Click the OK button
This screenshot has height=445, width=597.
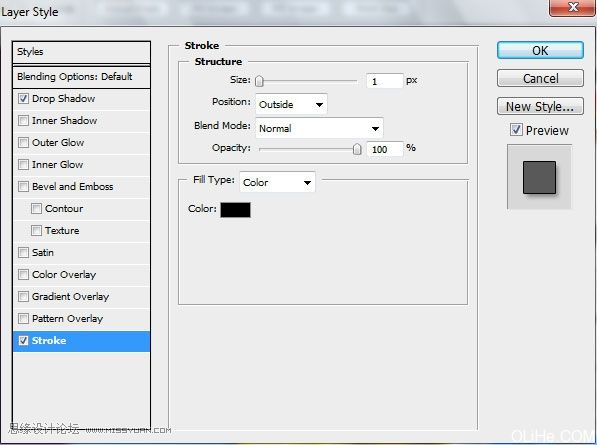(x=540, y=50)
